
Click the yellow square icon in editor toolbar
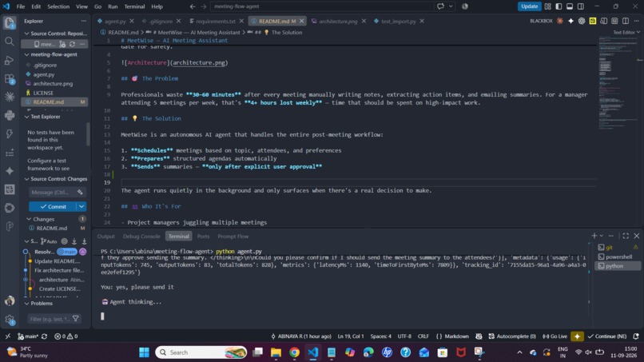(593, 21)
